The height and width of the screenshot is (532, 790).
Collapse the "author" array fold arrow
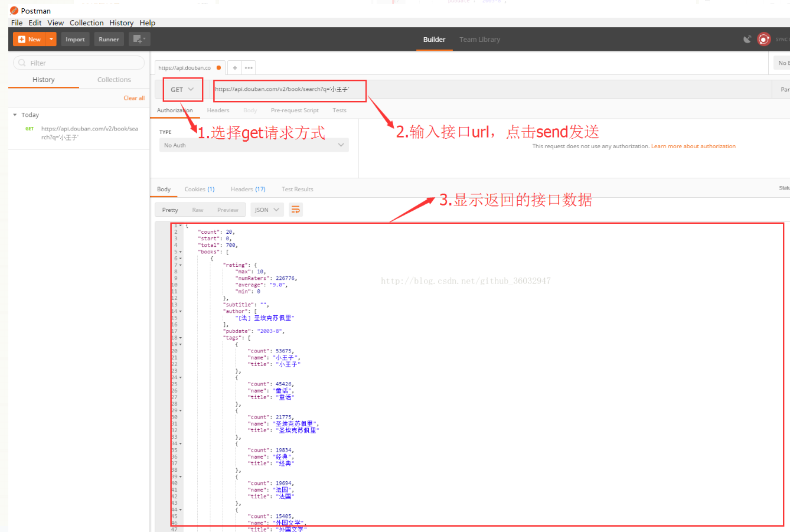[x=181, y=311]
